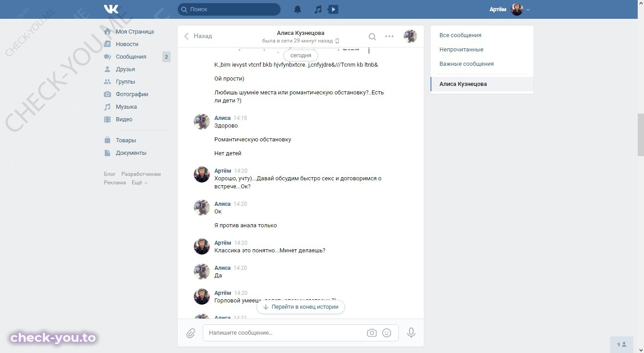Record a voice message with the microphone

pyautogui.click(x=411, y=333)
